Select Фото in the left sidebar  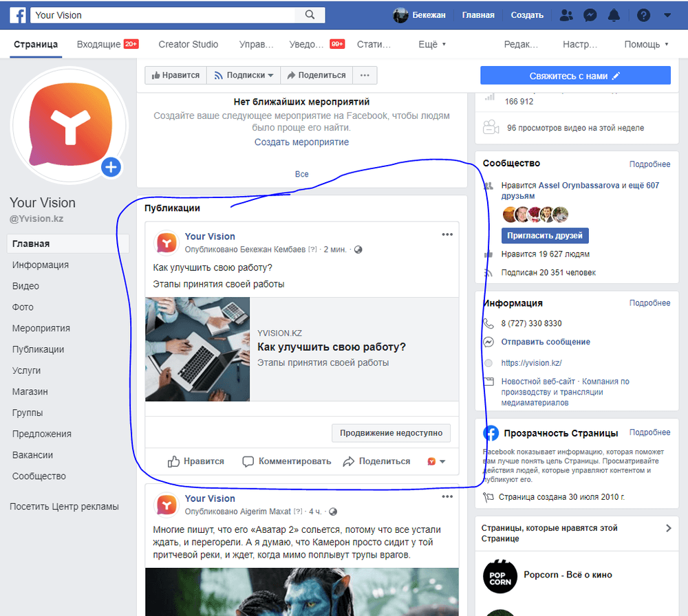[23, 307]
